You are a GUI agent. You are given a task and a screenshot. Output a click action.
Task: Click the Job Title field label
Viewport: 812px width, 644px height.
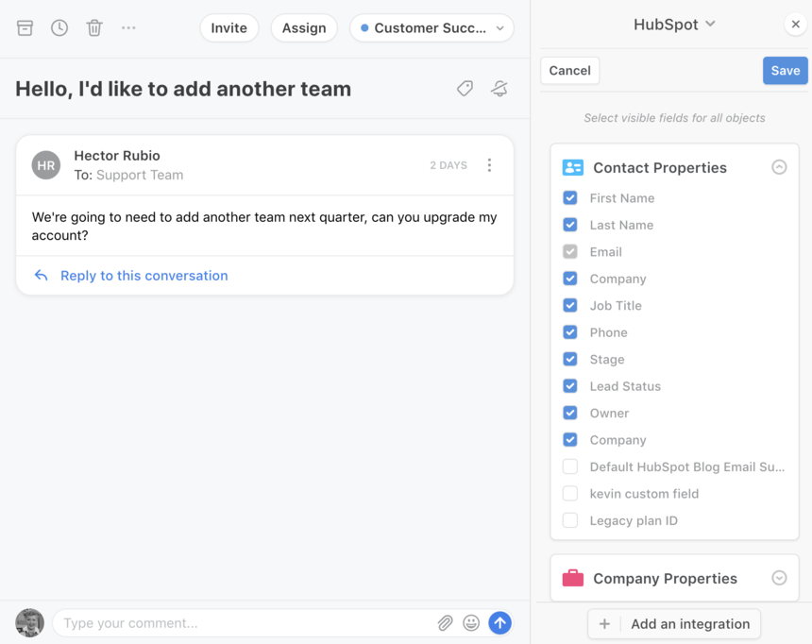coord(616,306)
